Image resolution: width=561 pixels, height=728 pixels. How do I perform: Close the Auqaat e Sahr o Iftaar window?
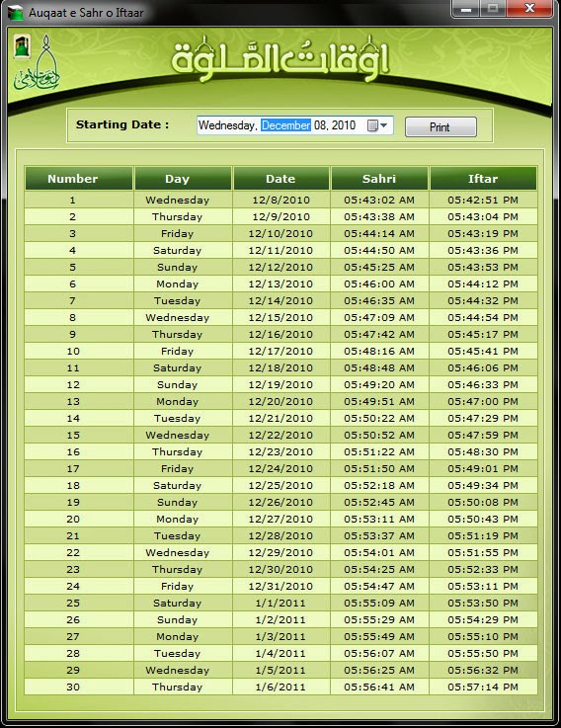(x=530, y=8)
